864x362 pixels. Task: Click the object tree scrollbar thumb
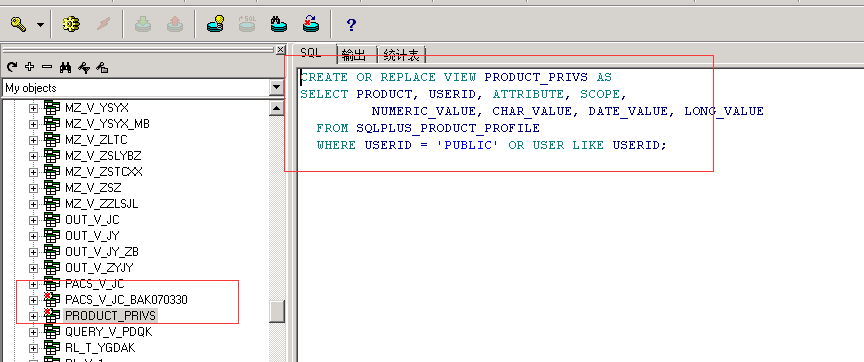[277, 311]
